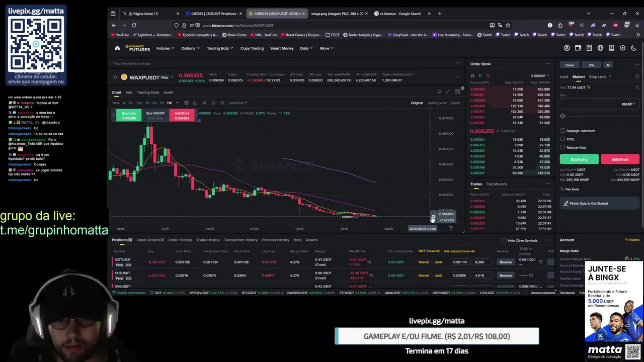The image size is (644, 362).
Task: Show asks-only order book view icon
Action: [488, 75]
